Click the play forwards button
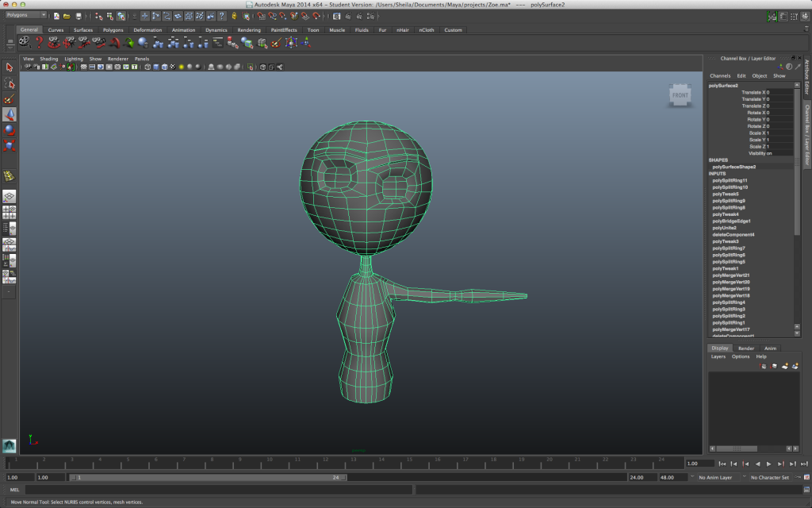 768,464
